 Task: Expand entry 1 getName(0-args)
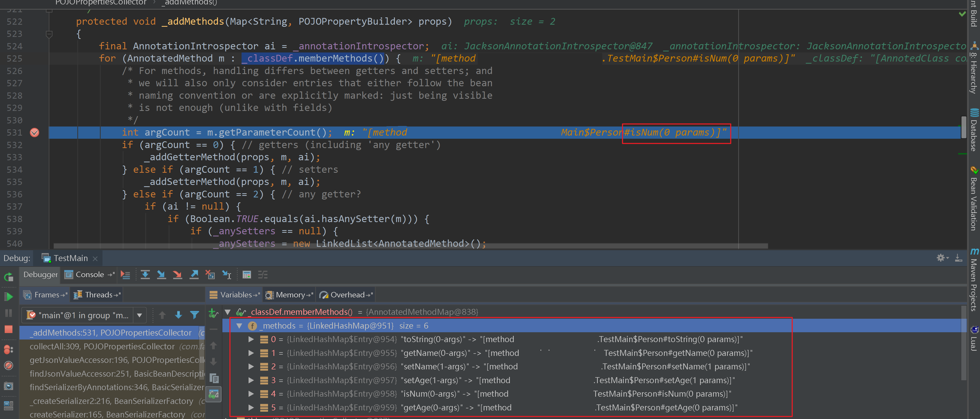click(251, 353)
